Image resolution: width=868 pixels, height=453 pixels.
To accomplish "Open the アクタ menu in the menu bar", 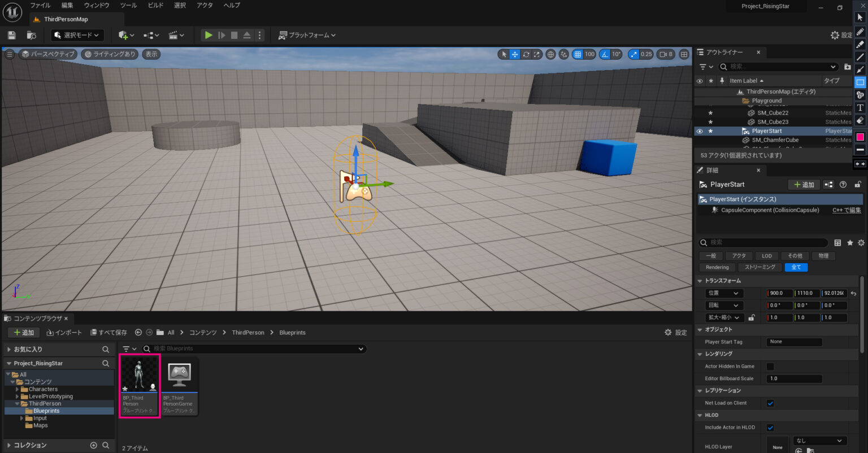I will tap(204, 5).
